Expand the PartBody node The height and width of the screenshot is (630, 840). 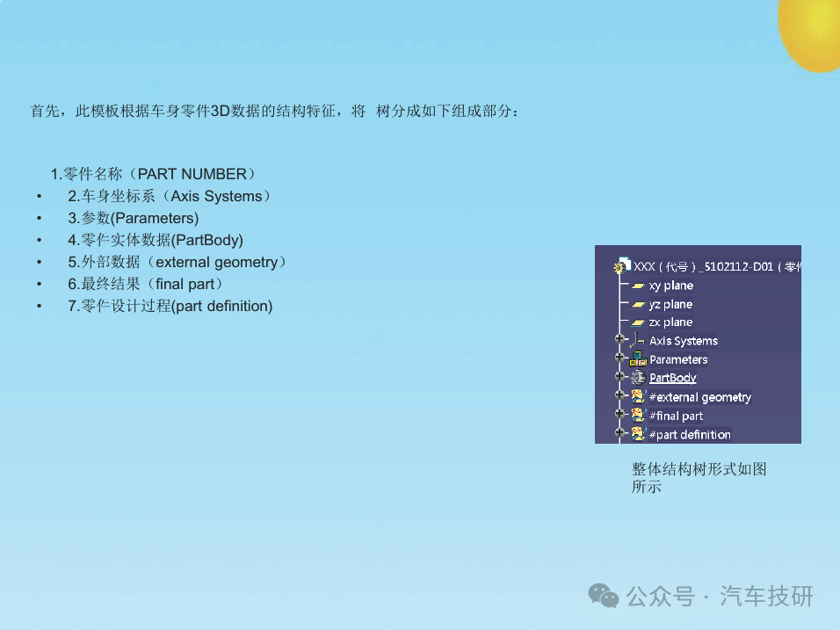click(619, 376)
